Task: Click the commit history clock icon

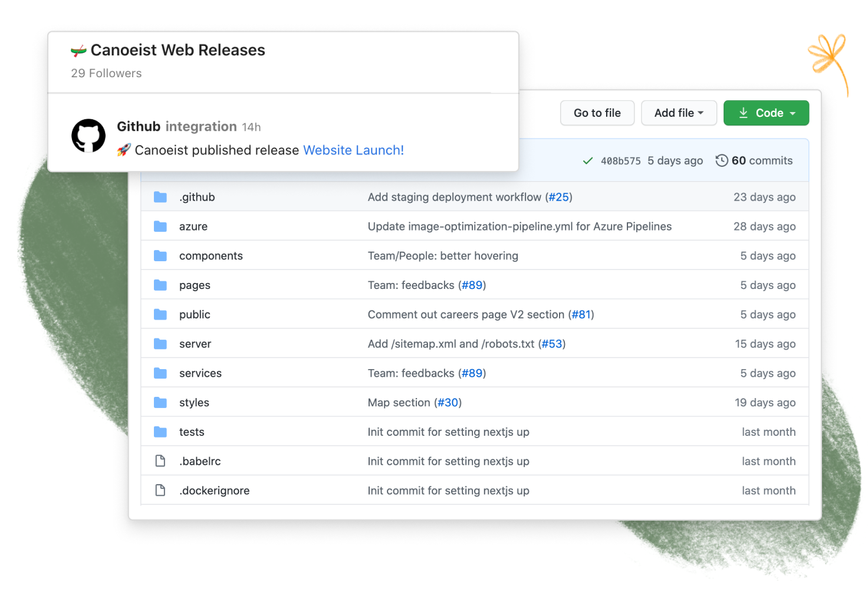Action: click(722, 160)
